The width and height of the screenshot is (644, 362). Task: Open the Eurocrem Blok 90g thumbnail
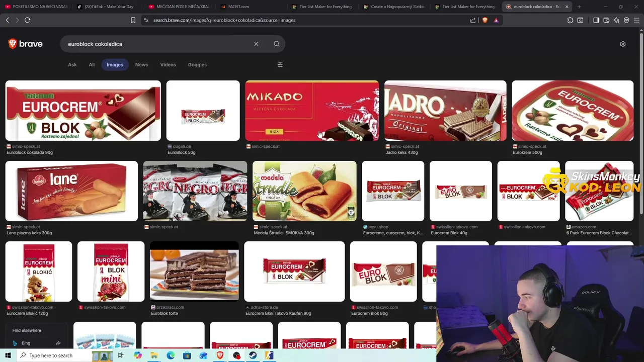tap(83, 111)
